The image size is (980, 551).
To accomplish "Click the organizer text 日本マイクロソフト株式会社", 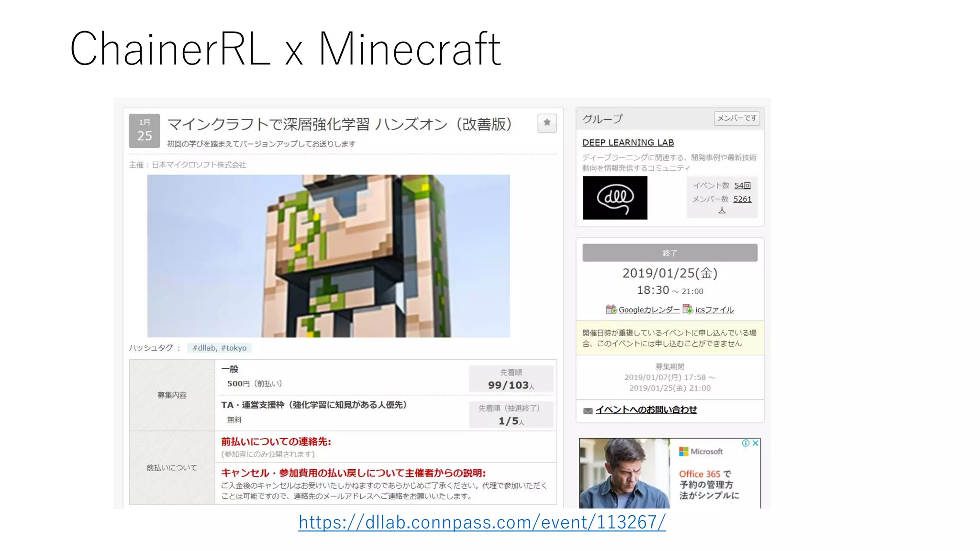I will [x=199, y=165].
